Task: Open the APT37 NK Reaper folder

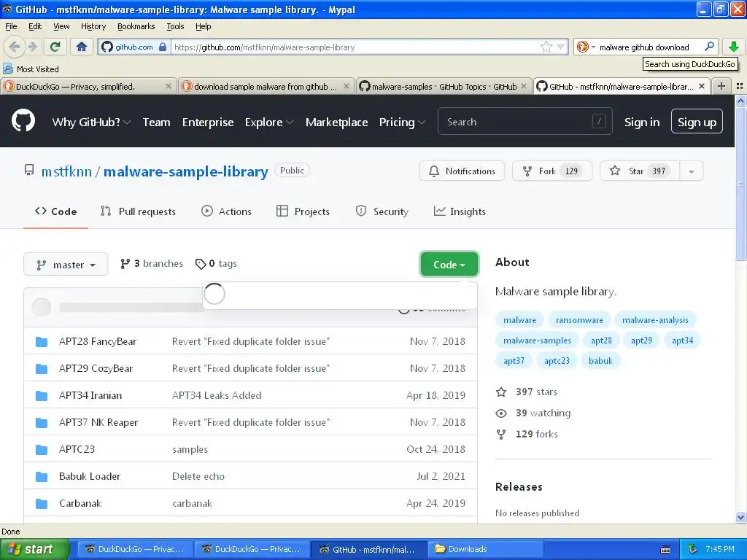Action: click(98, 422)
